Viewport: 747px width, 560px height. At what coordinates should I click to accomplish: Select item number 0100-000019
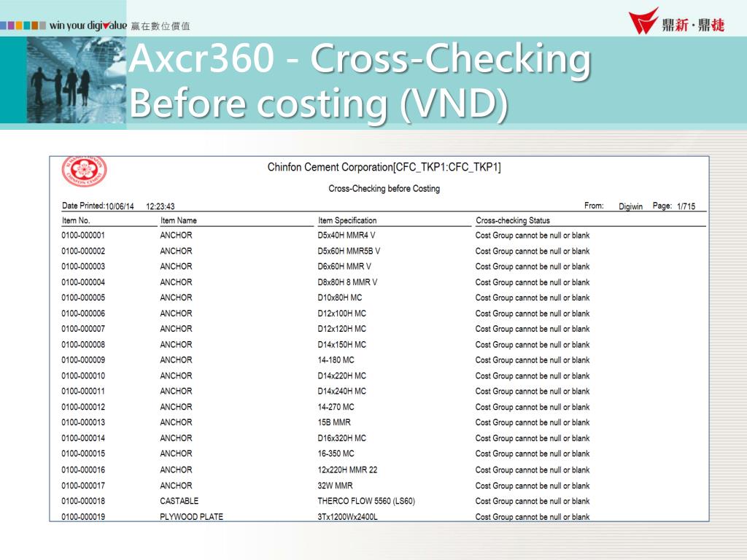[x=83, y=517]
